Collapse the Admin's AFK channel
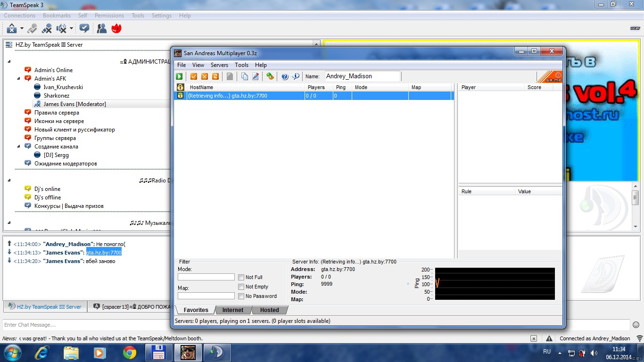Screen dimensions: 644x362 click(x=19, y=79)
